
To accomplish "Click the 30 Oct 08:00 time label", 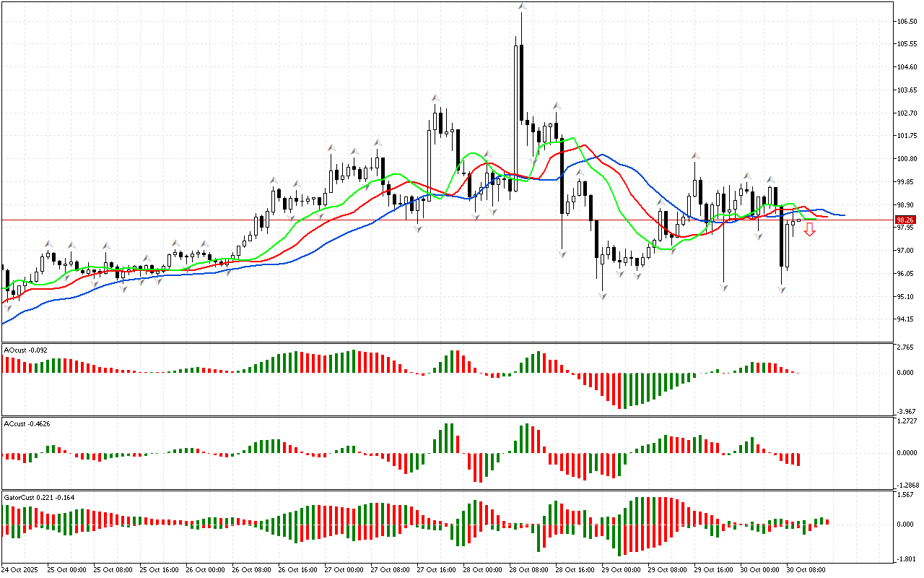I will (806, 569).
